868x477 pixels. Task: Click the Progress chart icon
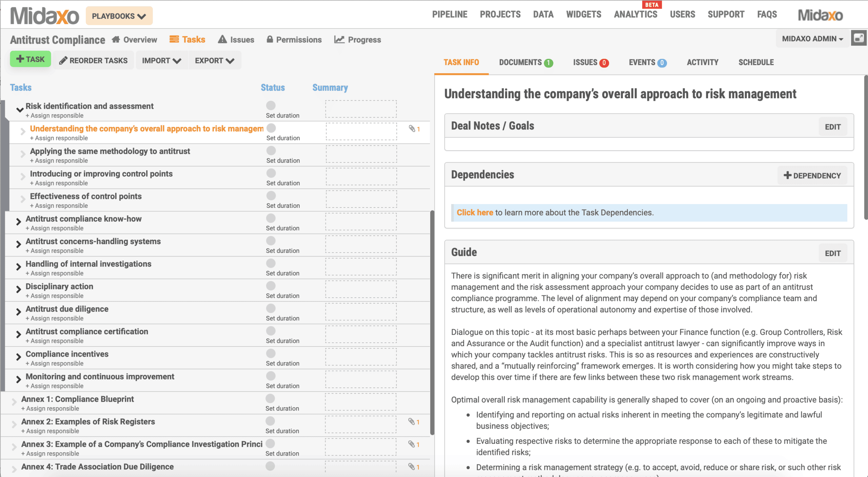point(339,39)
